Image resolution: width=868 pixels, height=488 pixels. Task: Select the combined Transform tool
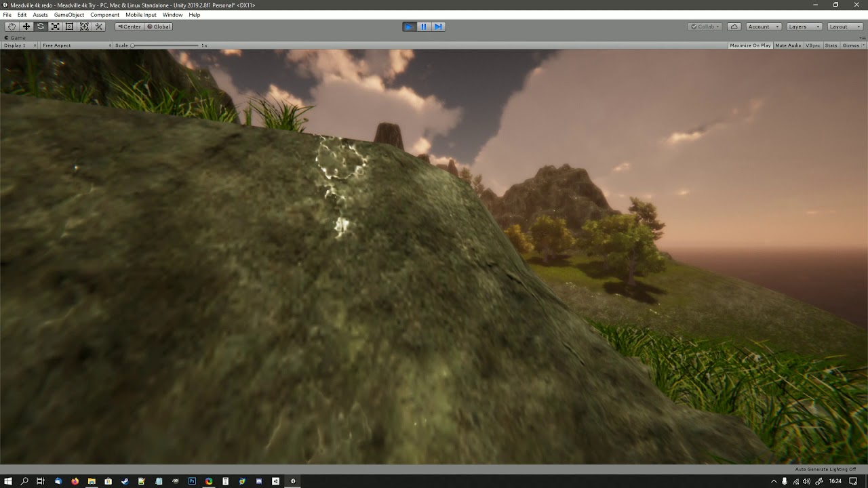(x=84, y=26)
